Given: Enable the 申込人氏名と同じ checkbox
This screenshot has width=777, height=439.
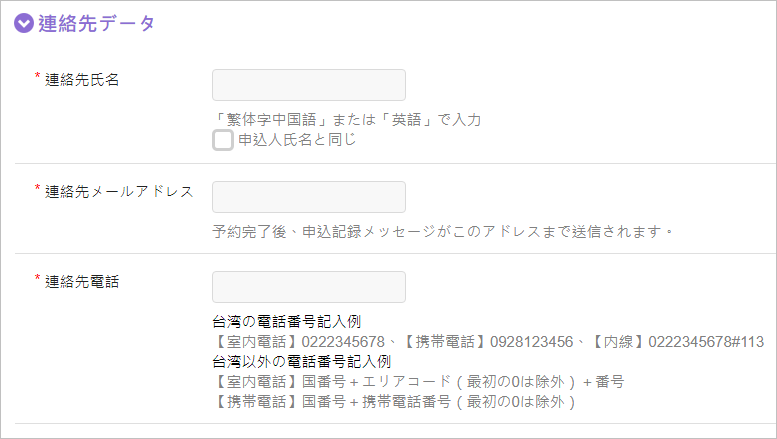Looking at the screenshot, I should click(x=223, y=140).
